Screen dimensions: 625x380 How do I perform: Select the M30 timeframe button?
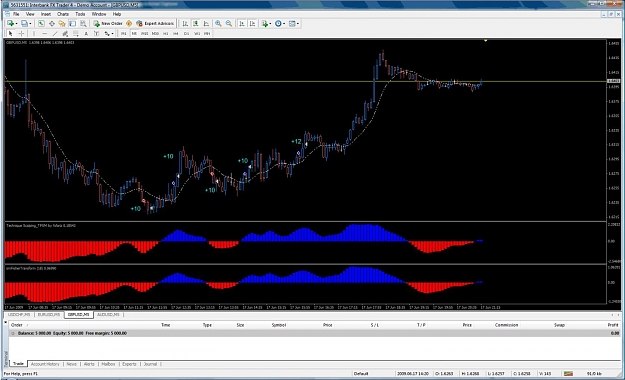(155, 33)
